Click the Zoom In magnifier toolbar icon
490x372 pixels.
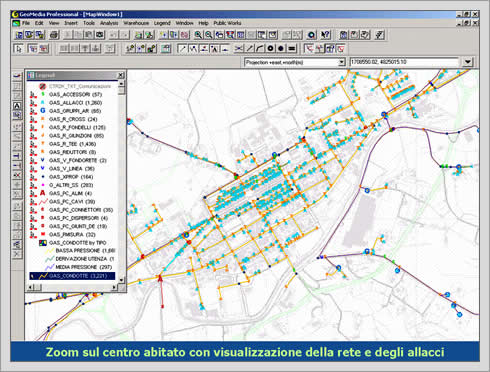pos(198,35)
